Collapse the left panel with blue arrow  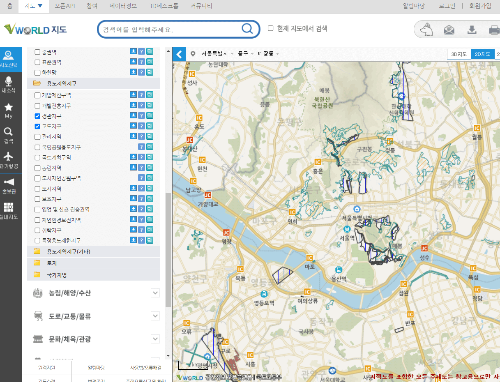(x=179, y=54)
